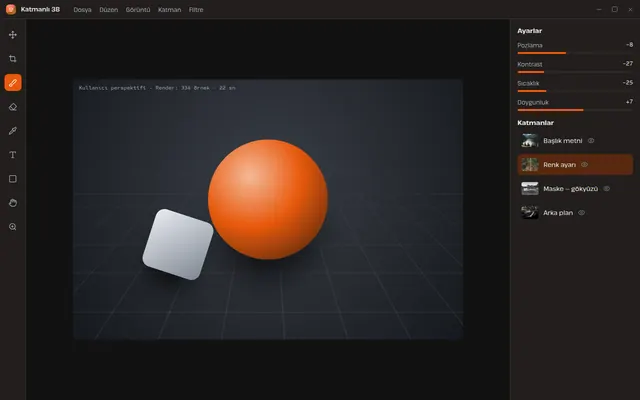Select the Renk ayarı layer name
The width and height of the screenshot is (640, 400).
559,165
